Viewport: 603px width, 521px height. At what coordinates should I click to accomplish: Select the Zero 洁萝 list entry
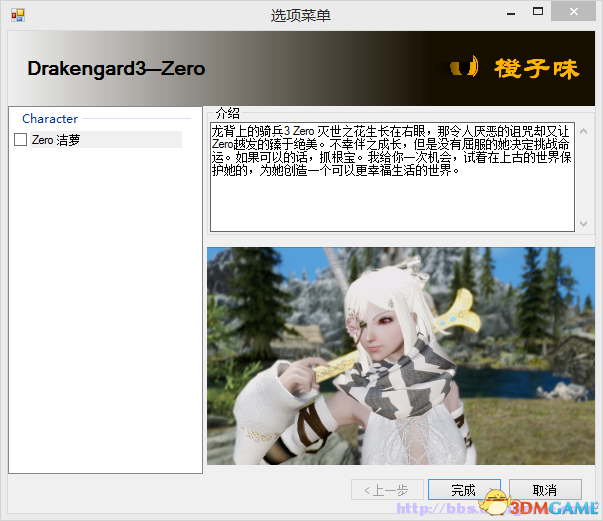click(106, 140)
